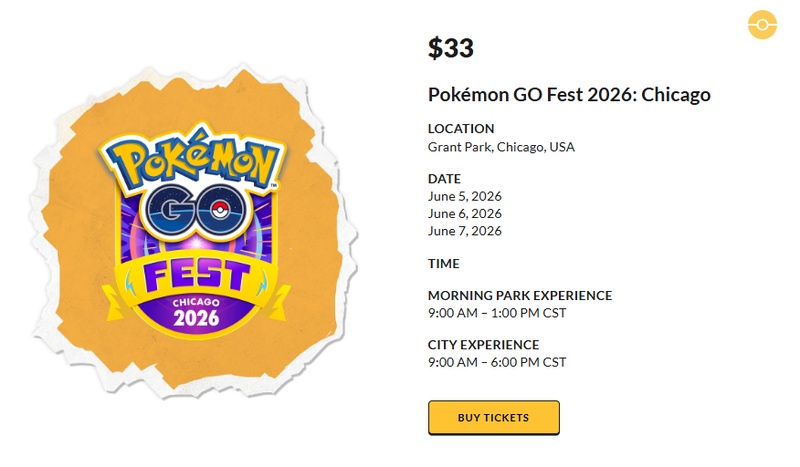Select the Morning Park Experience heading

(x=520, y=296)
